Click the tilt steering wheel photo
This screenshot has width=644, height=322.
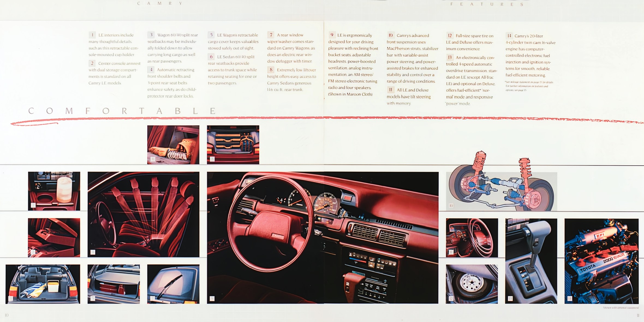point(472,237)
